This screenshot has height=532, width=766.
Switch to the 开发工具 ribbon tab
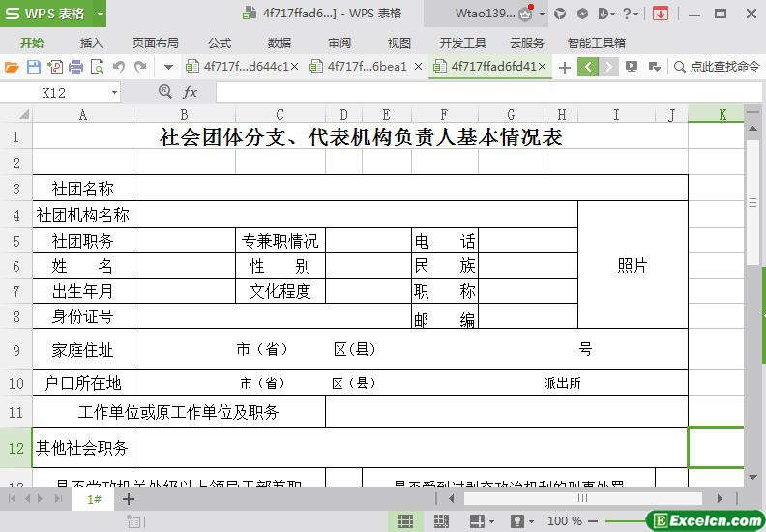coord(462,43)
